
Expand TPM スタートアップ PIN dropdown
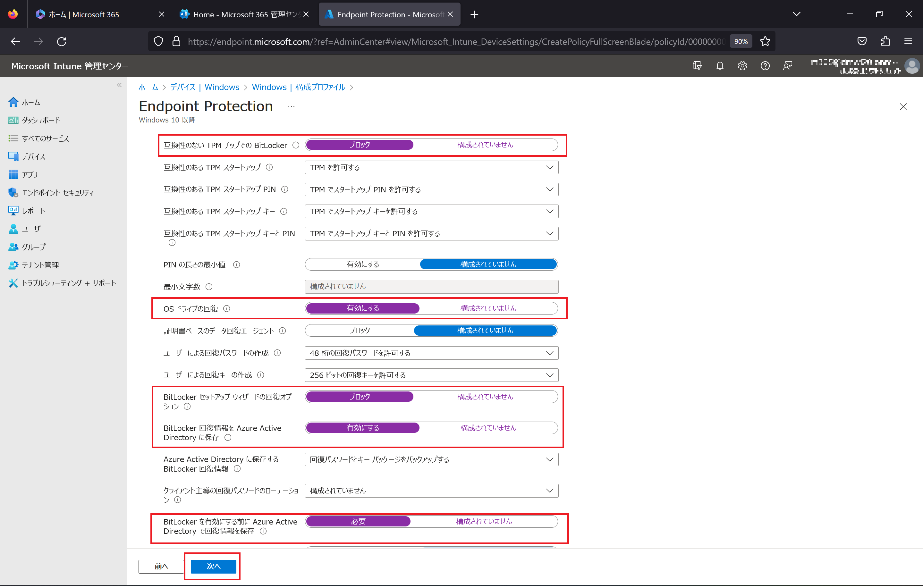pos(432,190)
